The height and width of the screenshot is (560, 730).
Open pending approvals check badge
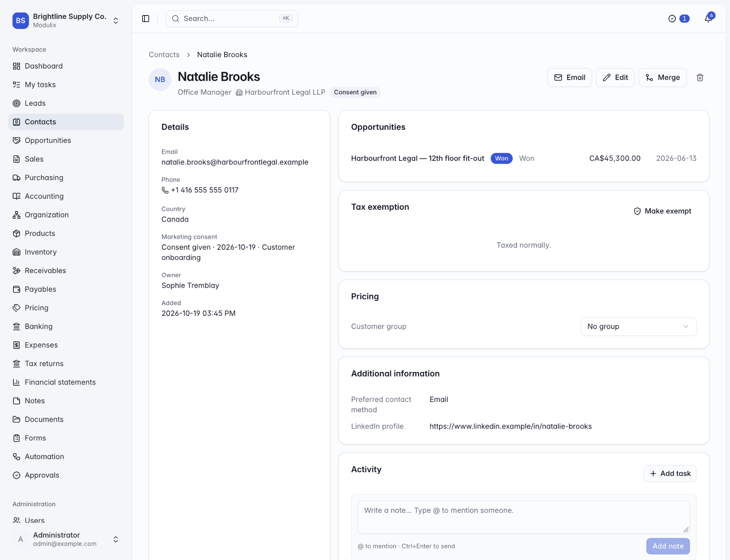679,18
